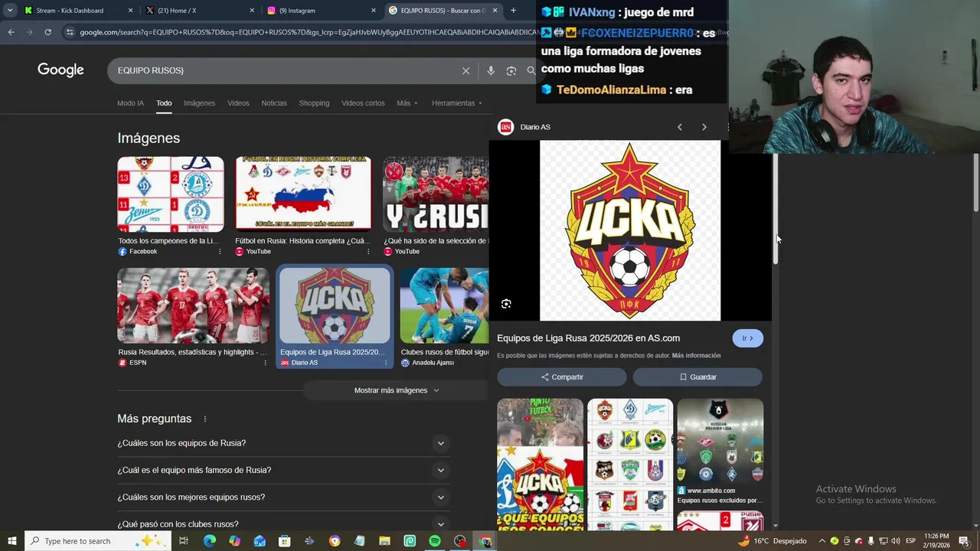Viewport: 980px width, 551px height.
Task: Open Spotify from taskbar
Action: point(435,541)
